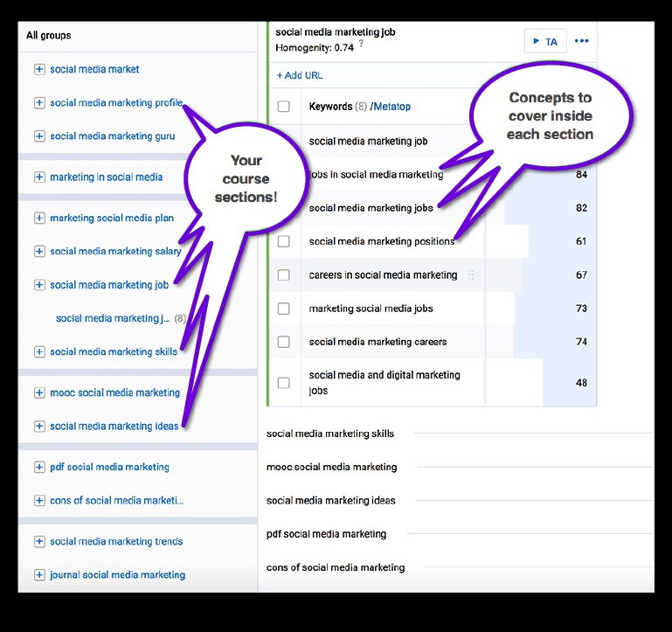Open the Metatop link
The width and height of the screenshot is (672, 632).
point(391,107)
